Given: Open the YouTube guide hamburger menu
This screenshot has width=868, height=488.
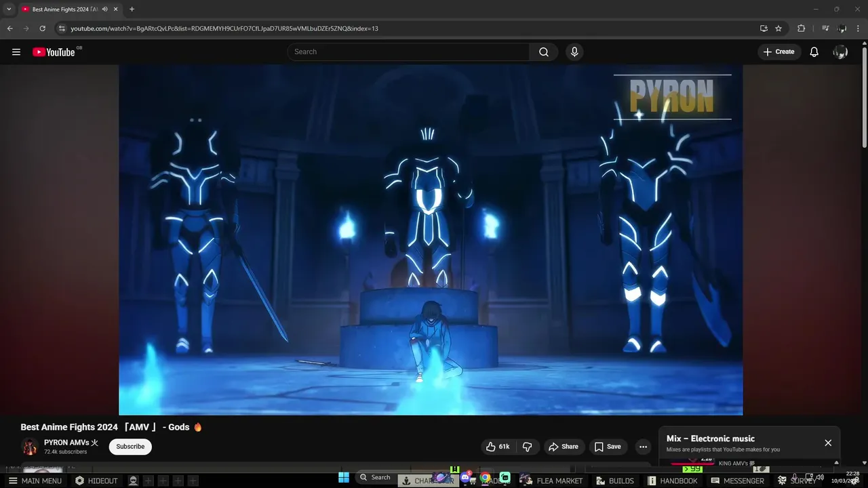Looking at the screenshot, I should [16, 52].
